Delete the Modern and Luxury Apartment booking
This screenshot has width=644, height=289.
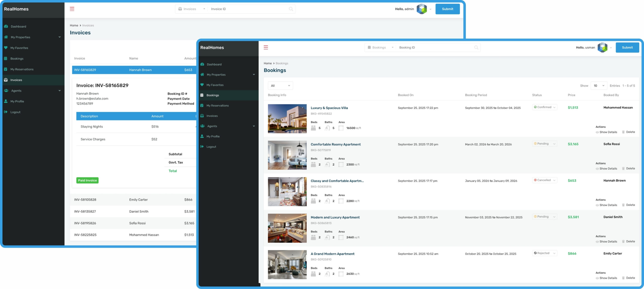click(628, 241)
